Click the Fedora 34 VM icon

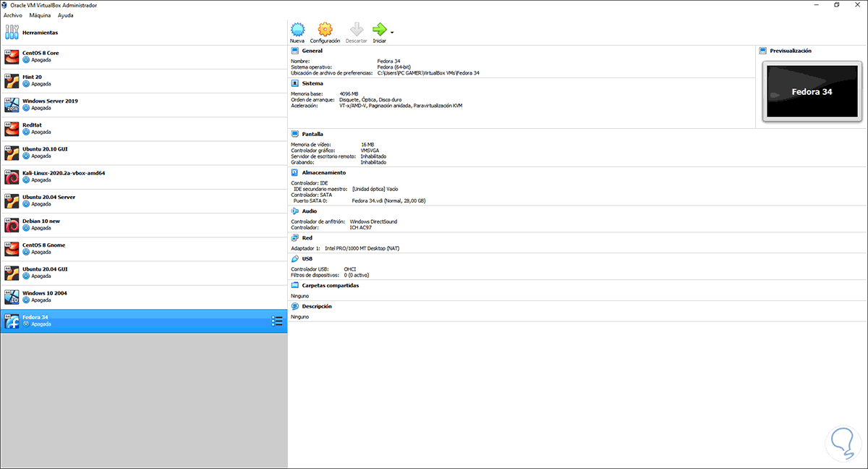pyautogui.click(x=12, y=321)
